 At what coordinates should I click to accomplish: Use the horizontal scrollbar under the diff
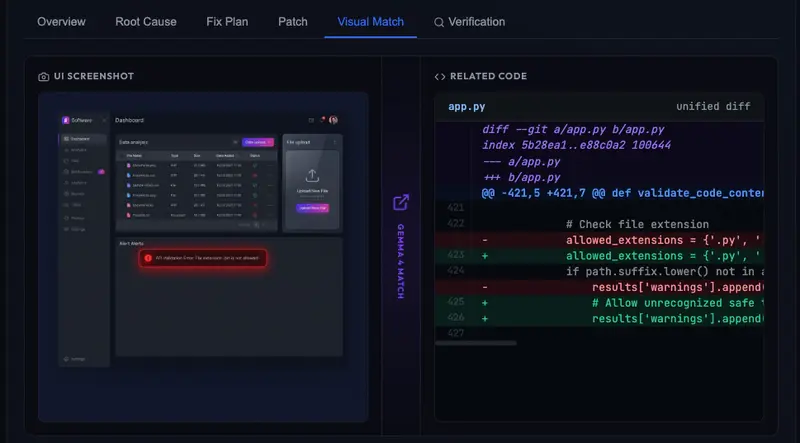pos(476,343)
